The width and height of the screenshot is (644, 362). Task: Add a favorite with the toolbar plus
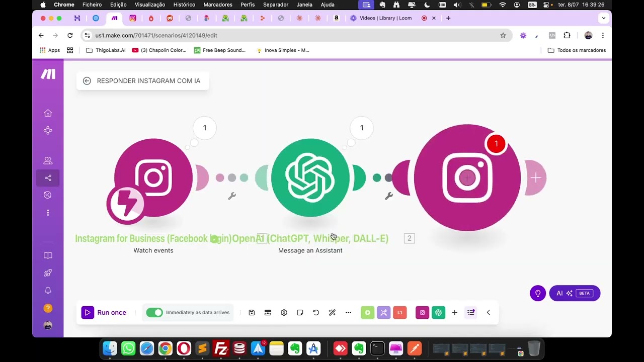tap(454, 312)
